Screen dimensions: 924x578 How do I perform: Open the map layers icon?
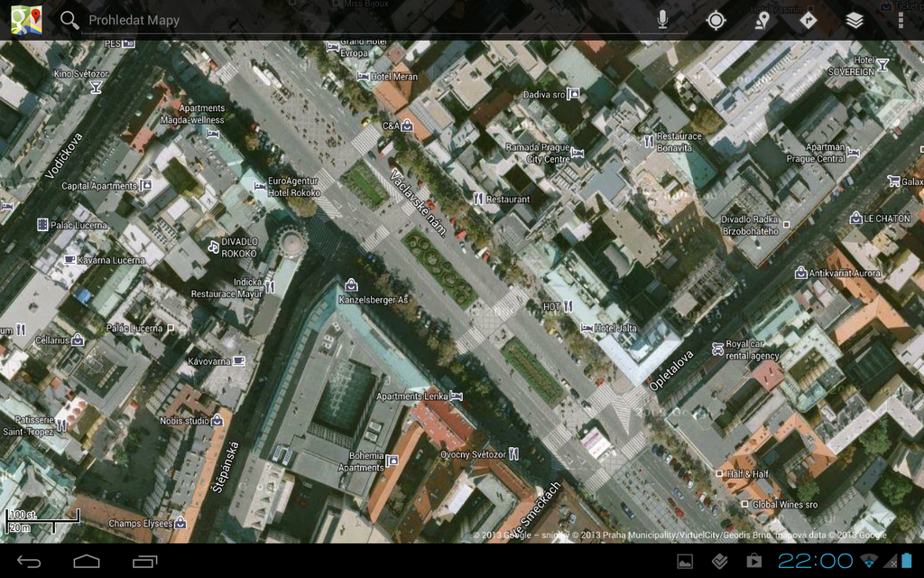click(x=855, y=20)
